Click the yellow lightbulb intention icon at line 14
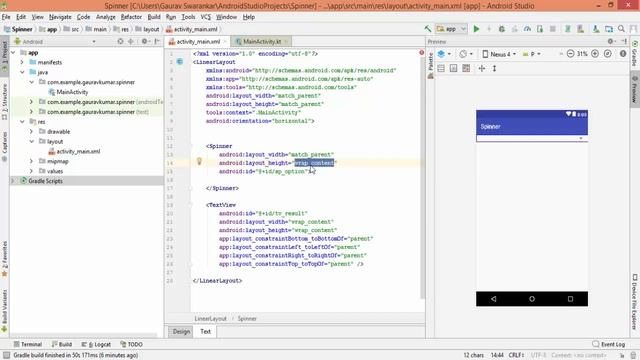Screen dimensions: 640x360 tap(199, 161)
